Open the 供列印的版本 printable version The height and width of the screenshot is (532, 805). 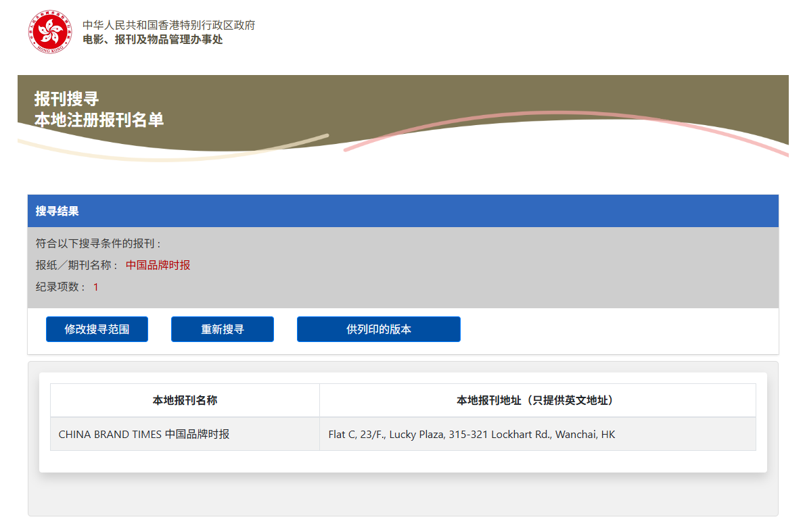point(378,329)
